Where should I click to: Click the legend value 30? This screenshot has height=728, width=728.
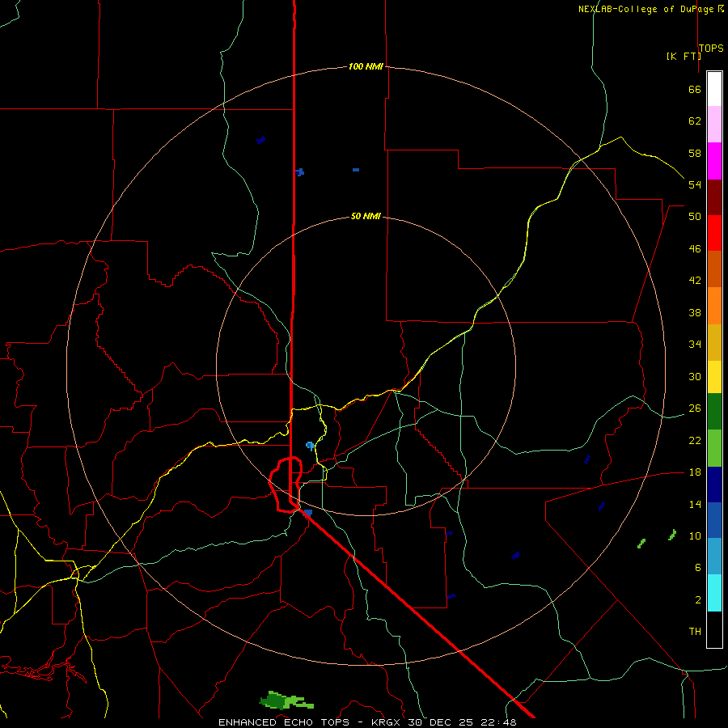pos(695,376)
